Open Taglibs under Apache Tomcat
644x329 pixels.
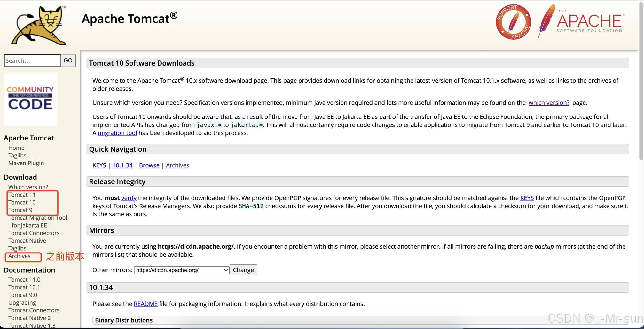17,155
